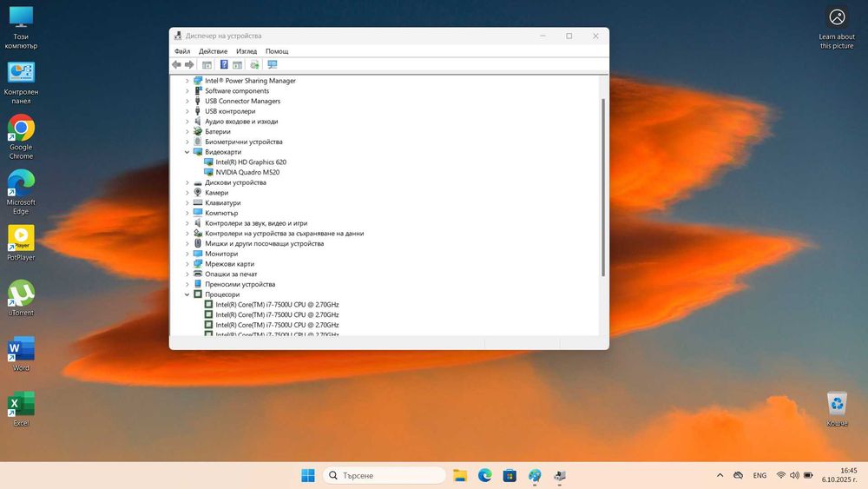Image resolution: width=868 pixels, height=489 pixels.
Task: Open the Действие menu
Action: pos(213,51)
